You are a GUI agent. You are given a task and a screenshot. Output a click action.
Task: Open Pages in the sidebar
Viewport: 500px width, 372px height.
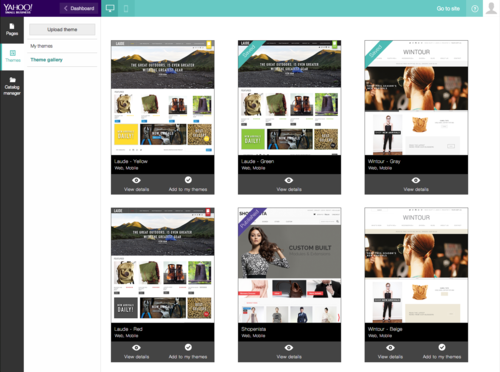[12, 29]
